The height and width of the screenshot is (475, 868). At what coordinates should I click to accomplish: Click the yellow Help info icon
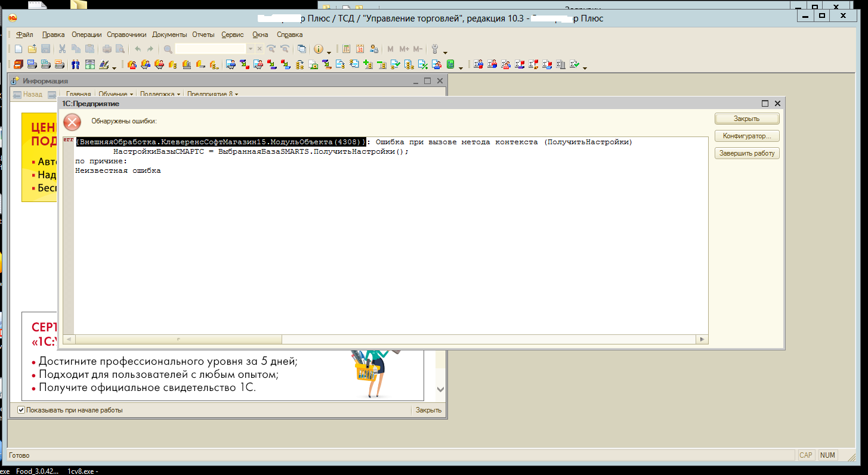click(x=319, y=49)
